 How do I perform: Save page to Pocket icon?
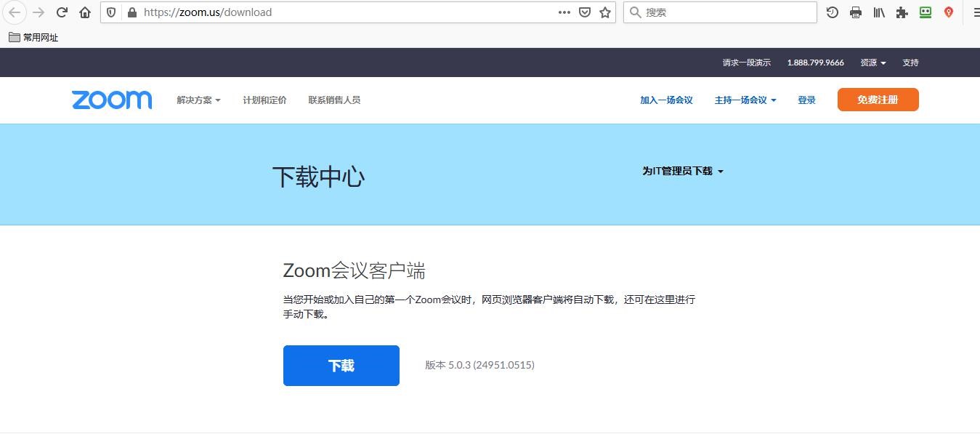(x=585, y=12)
